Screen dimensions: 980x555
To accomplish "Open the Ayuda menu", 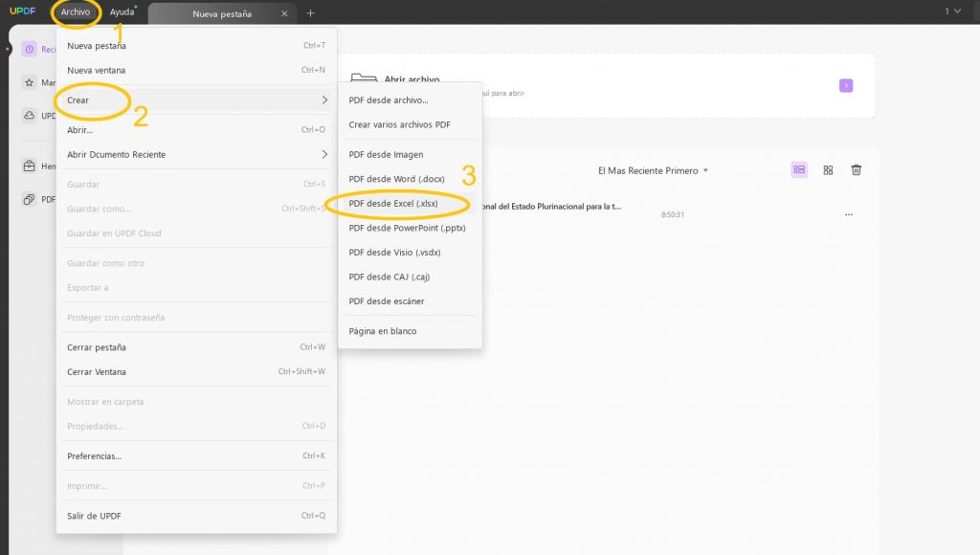I will pyautogui.click(x=122, y=11).
